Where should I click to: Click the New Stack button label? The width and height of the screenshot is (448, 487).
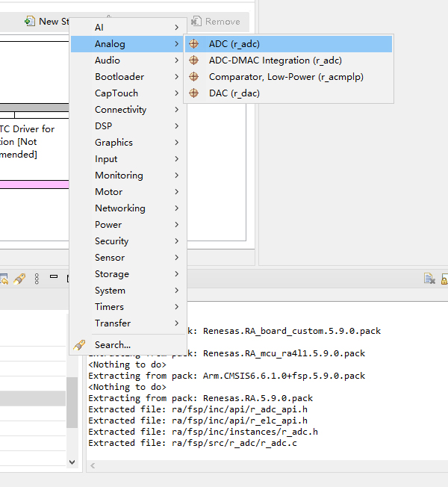54,22
